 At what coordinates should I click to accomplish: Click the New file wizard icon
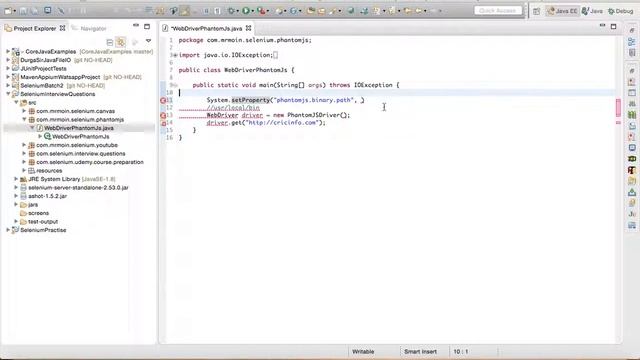(x=7, y=11)
